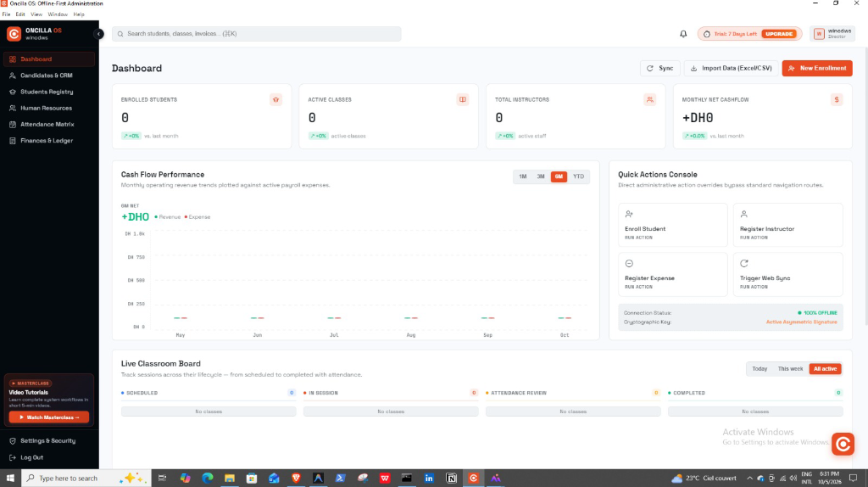This screenshot has width=868, height=487.
Task: Open the windows Director user profile
Action: [832, 34]
